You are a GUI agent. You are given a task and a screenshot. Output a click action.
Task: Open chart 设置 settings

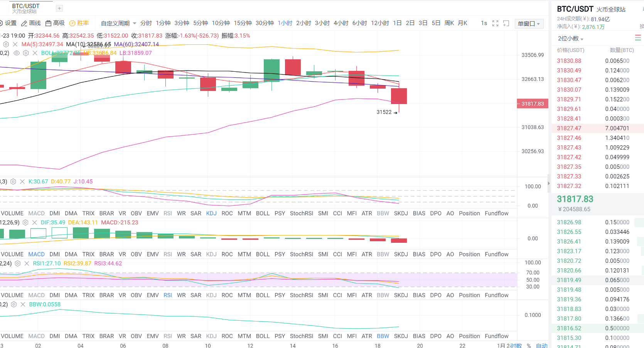(x=8, y=23)
